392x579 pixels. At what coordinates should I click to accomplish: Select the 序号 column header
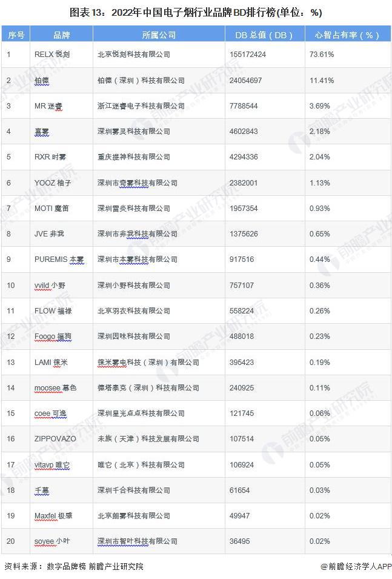click(16, 35)
